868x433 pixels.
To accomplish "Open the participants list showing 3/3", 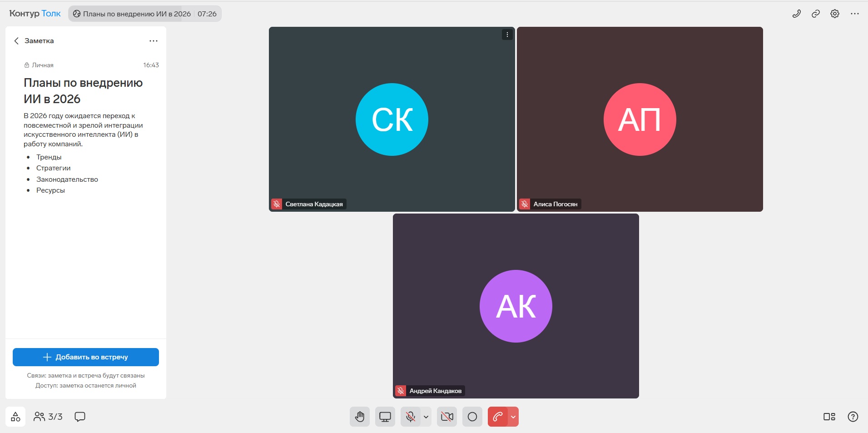I will pyautogui.click(x=48, y=417).
